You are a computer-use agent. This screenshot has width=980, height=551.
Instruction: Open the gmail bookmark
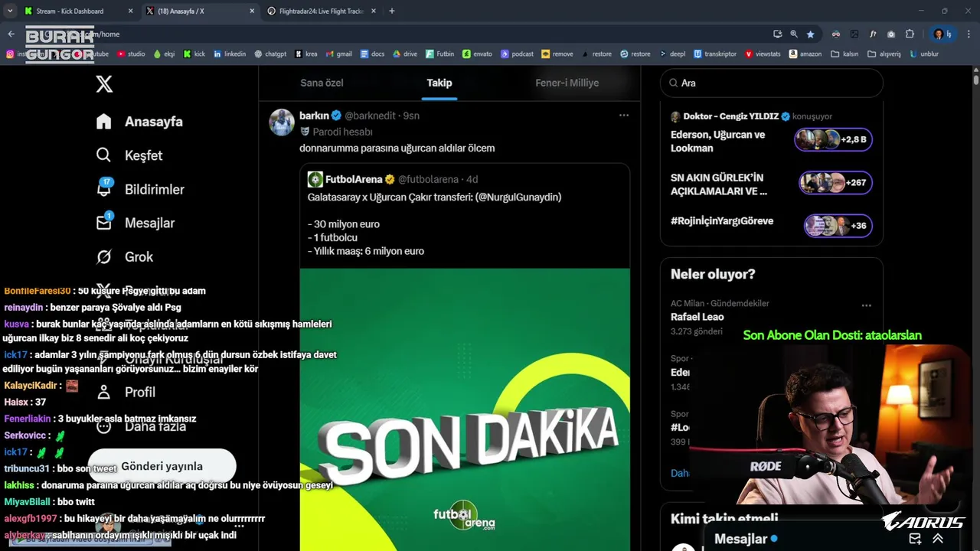pos(338,54)
